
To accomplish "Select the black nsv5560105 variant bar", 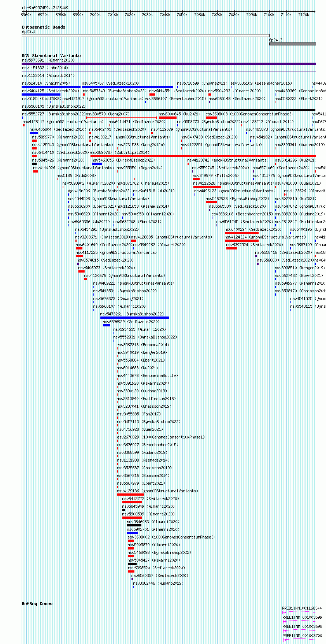I will click(x=168, y=110).
